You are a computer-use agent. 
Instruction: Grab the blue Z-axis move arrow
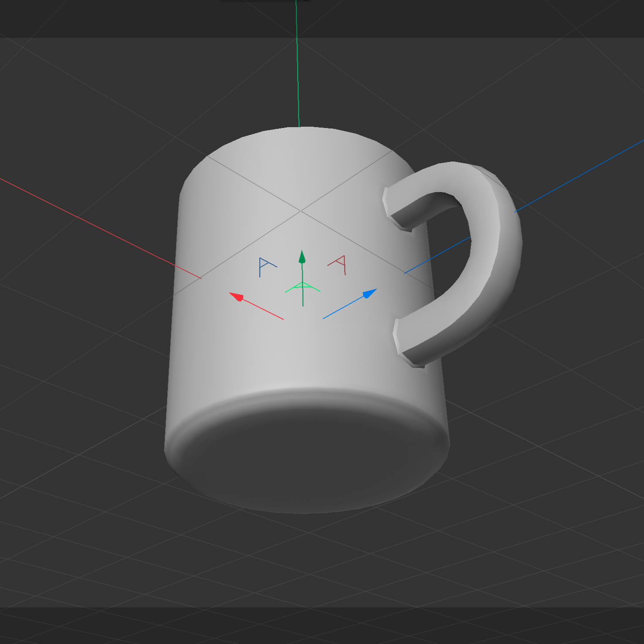click(x=369, y=293)
